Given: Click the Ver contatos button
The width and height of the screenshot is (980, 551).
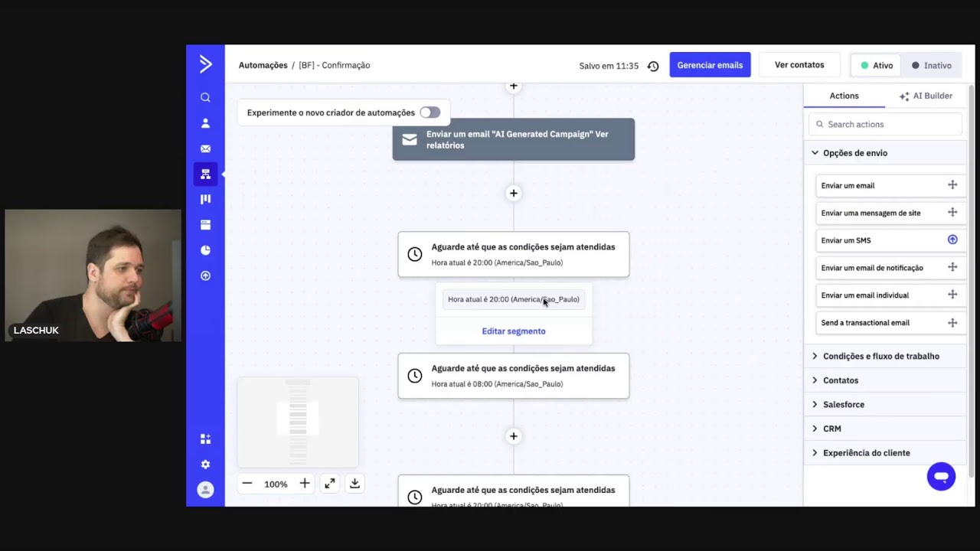Looking at the screenshot, I should 799,65.
